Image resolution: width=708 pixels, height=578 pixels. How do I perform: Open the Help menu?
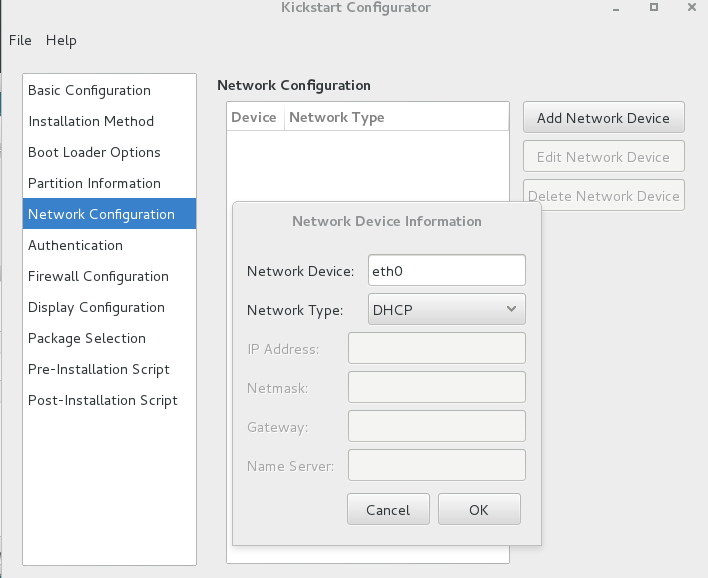pyautogui.click(x=61, y=40)
